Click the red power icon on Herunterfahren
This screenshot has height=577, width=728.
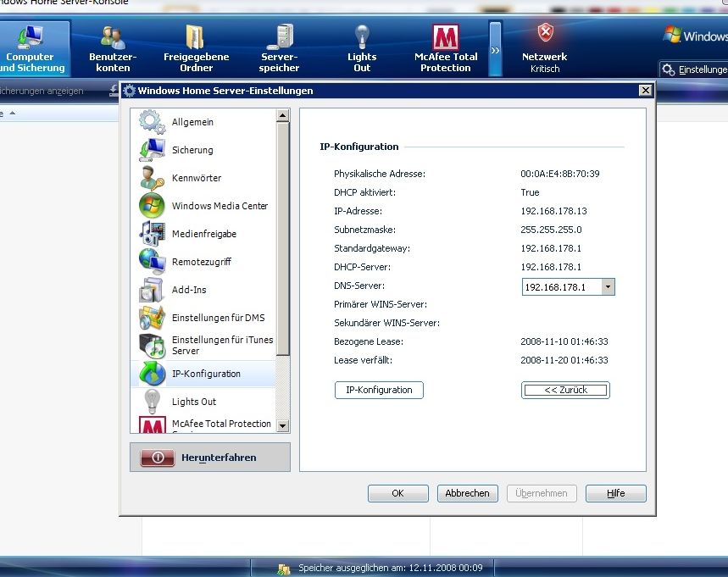coord(158,458)
